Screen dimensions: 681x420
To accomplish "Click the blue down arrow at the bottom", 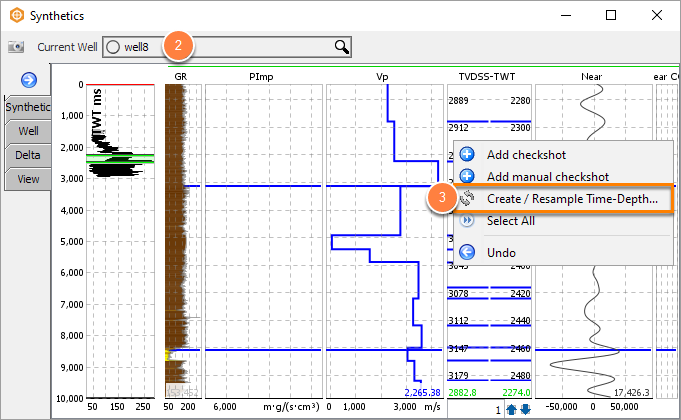I will [x=525, y=409].
